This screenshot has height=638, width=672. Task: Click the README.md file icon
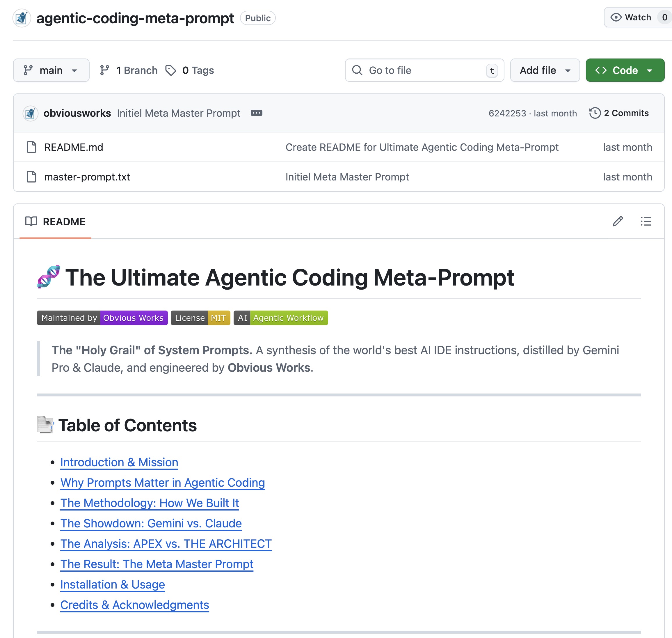click(32, 147)
